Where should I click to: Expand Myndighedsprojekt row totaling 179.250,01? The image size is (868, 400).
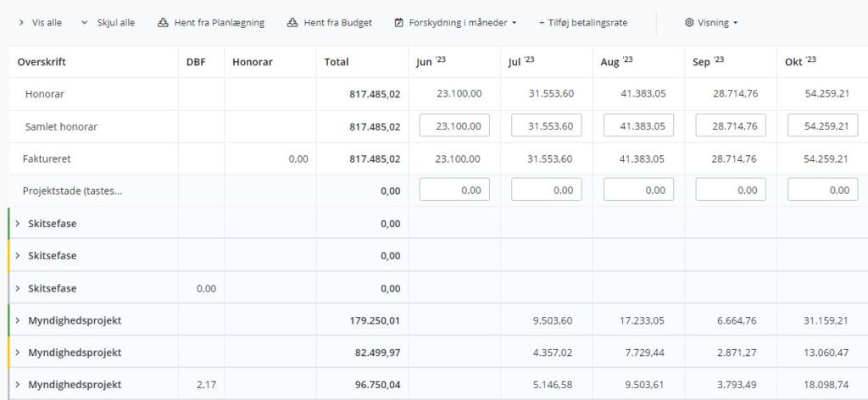click(17, 320)
